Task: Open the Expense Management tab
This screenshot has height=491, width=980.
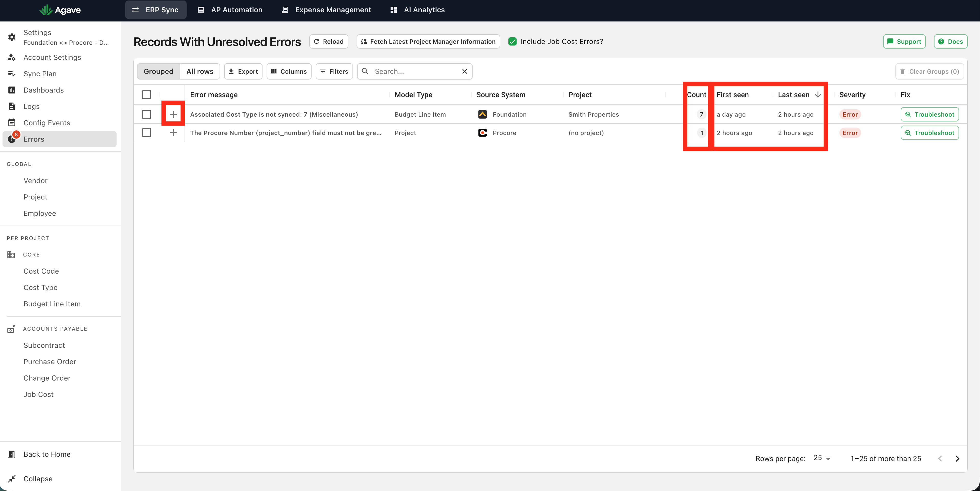Action: [x=326, y=10]
